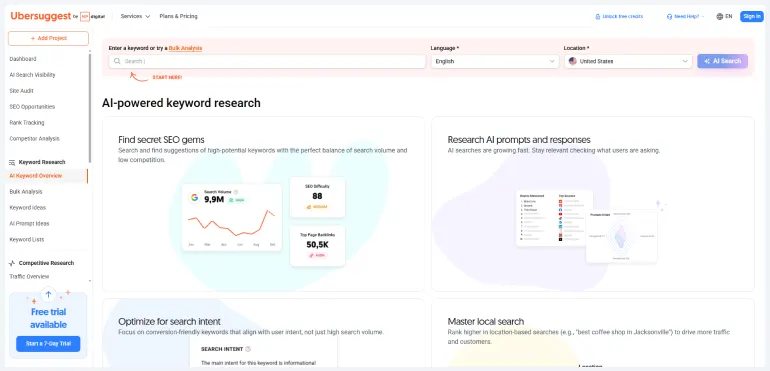
Task: Click the Bulk Analysis link above search
Action: pos(185,48)
